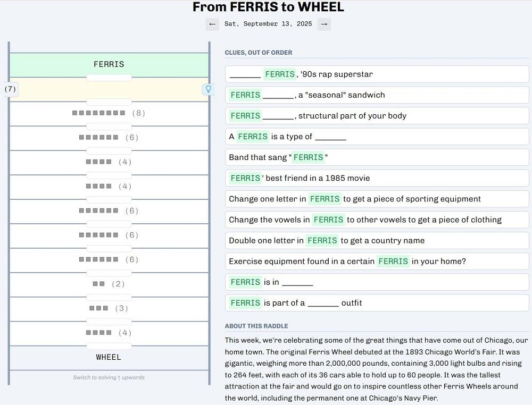Click the date 'Sat, September 13, 2025'
The width and height of the screenshot is (532, 405).
point(268,24)
